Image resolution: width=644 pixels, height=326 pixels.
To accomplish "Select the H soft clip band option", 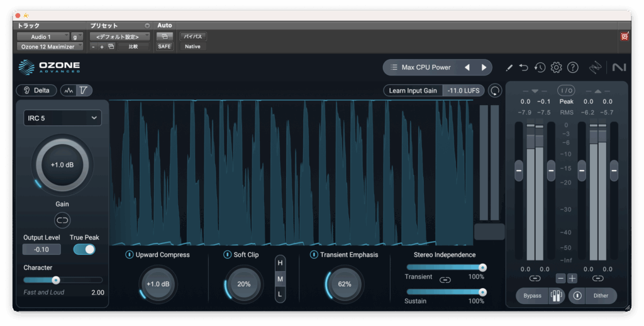I will pos(280,262).
